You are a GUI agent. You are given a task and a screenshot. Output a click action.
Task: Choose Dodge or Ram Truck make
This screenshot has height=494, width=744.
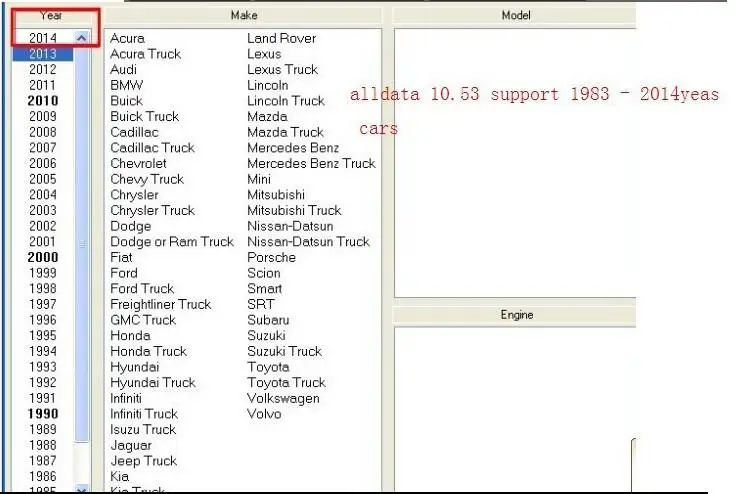click(x=172, y=242)
